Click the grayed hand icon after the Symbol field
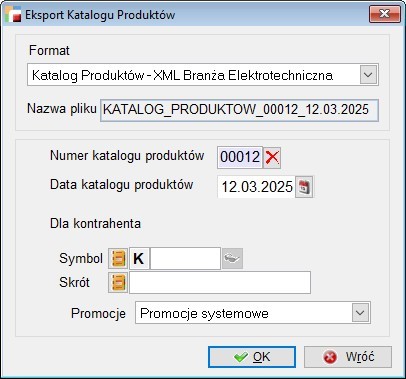The image size is (406, 379). pos(232,258)
